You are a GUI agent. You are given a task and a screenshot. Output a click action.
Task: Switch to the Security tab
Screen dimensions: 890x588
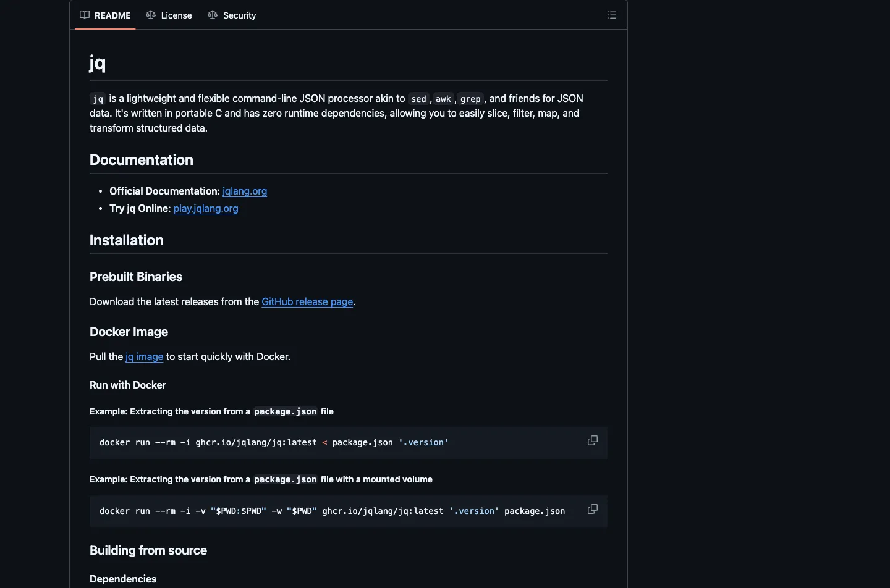(232, 15)
